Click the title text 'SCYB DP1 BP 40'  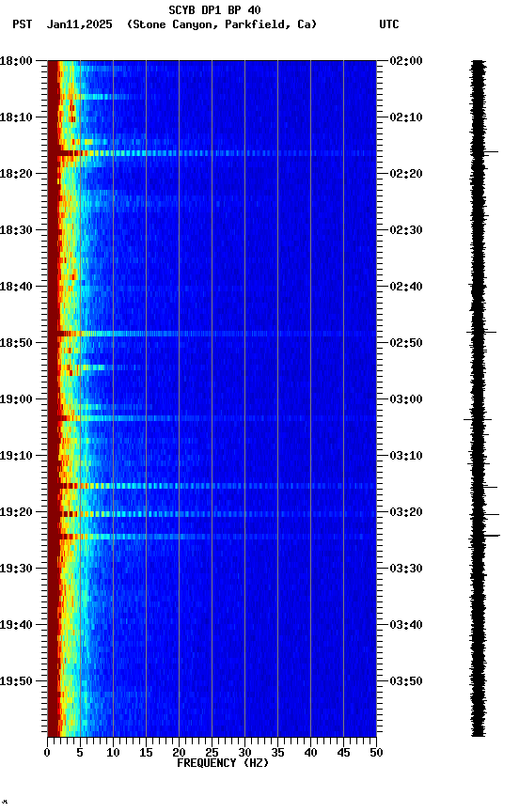click(x=214, y=10)
